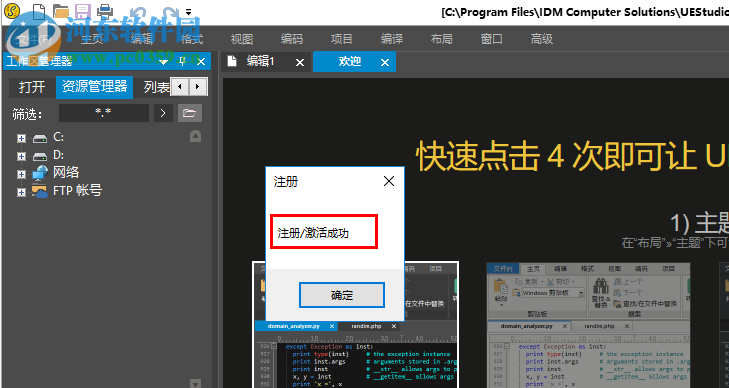729x388 pixels.
Task: Confirm the 注册 dialog with 确定
Action: point(342,295)
